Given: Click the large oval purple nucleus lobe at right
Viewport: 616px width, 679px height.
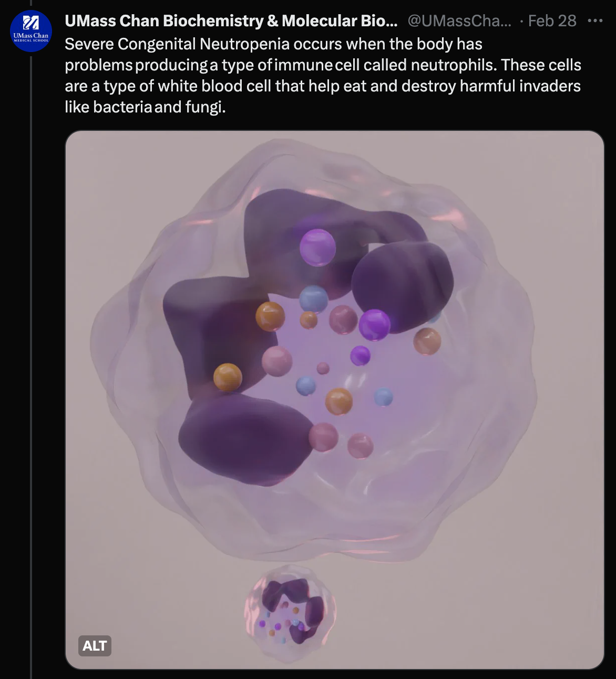Looking at the screenshot, I should tap(402, 287).
